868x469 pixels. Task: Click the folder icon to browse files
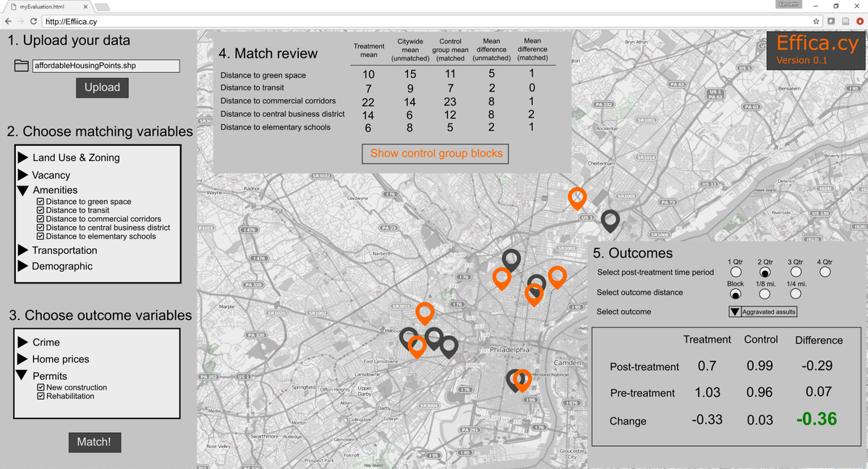coord(21,66)
